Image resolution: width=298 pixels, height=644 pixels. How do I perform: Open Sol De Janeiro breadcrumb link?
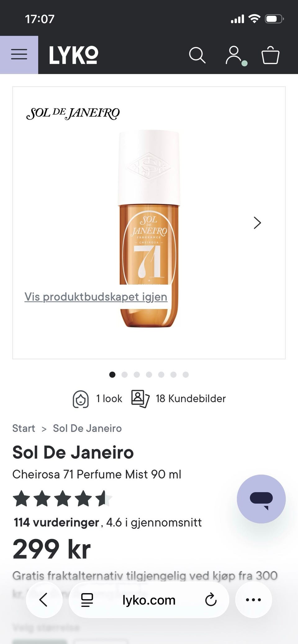(87, 428)
